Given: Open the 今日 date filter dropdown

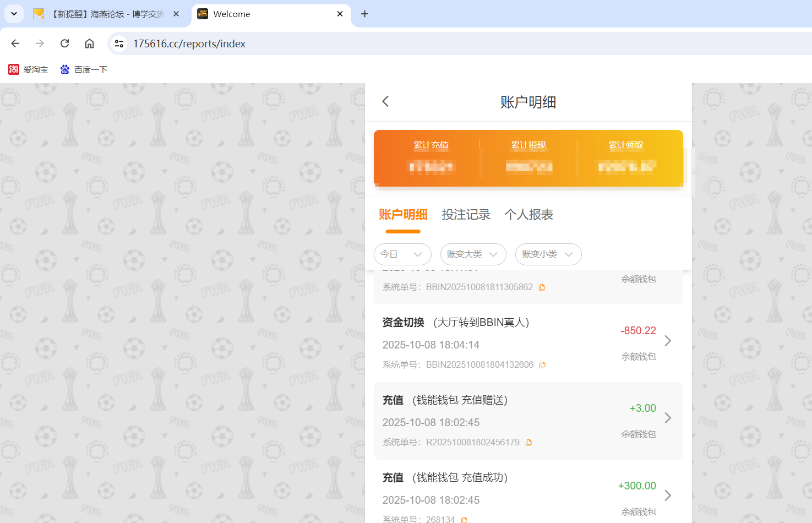Looking at the screenshot, I should tap(402, 254).
